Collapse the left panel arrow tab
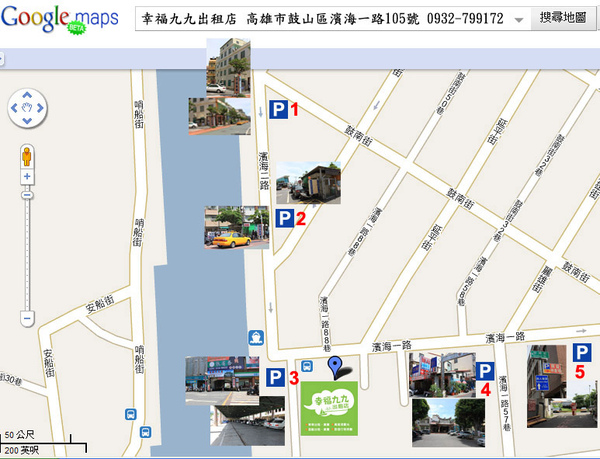This screenshot has height=459, width=600. (x=2, y=59)
